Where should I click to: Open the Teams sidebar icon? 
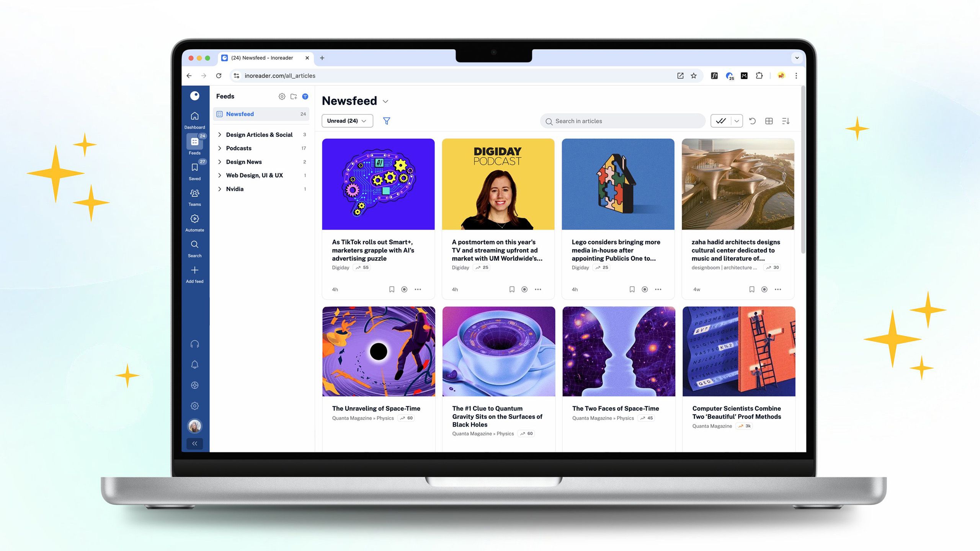coord(194,193)
